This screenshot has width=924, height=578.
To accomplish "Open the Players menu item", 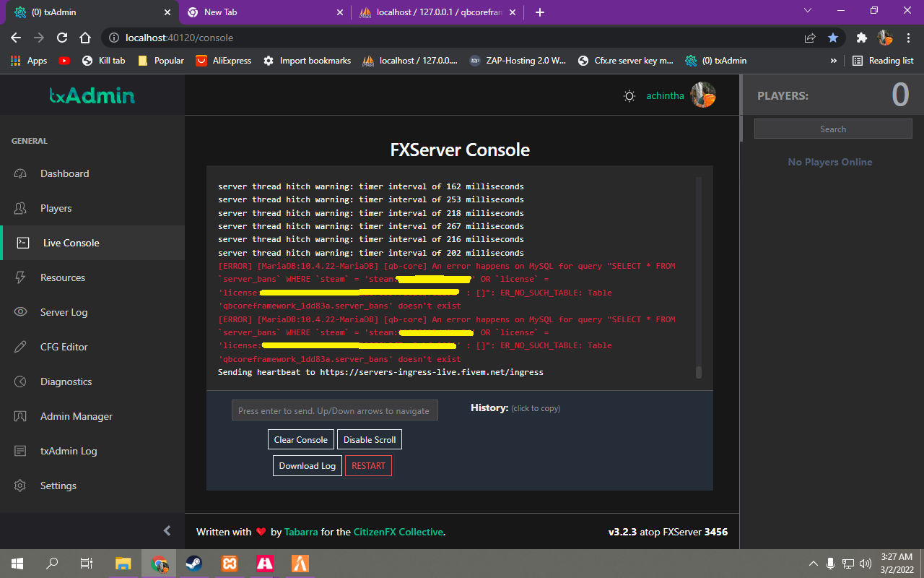I will click(x=92, y=208).
